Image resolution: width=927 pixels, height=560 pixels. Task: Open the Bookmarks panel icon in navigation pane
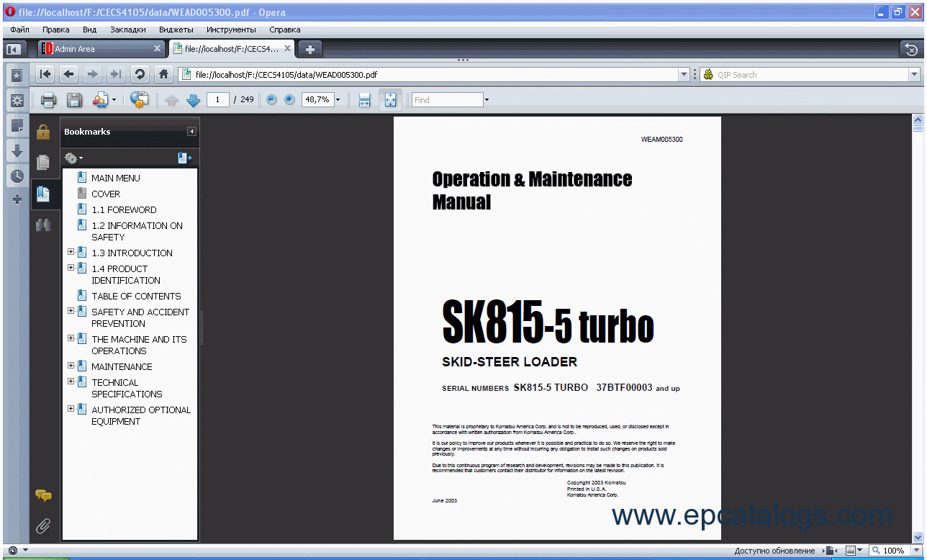click(x=43, y=194)
